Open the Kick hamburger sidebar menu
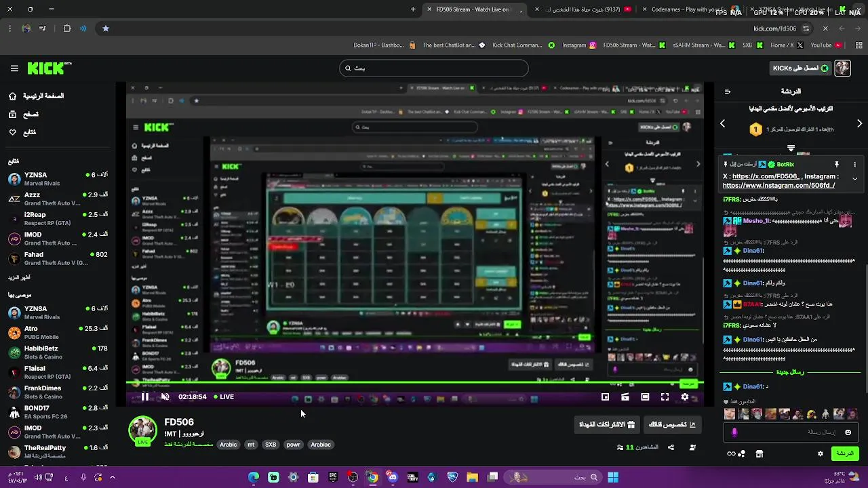This screenshot has width=868, height=488. (14, 68)
